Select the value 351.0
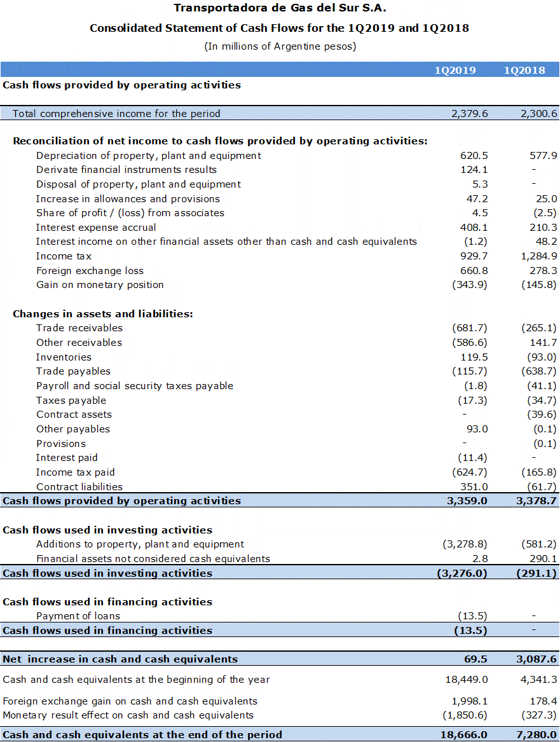560x742 pixels. (474, 487)
